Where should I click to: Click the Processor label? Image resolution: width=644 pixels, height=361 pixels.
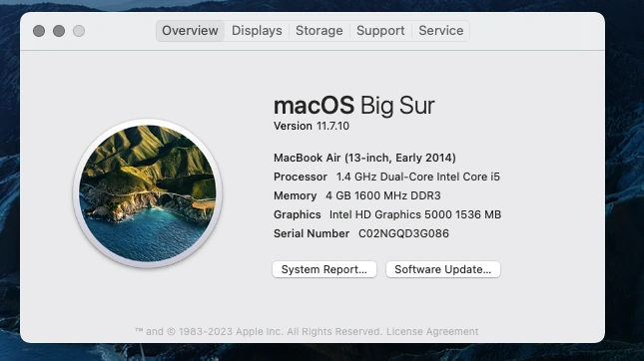(301, 177)
